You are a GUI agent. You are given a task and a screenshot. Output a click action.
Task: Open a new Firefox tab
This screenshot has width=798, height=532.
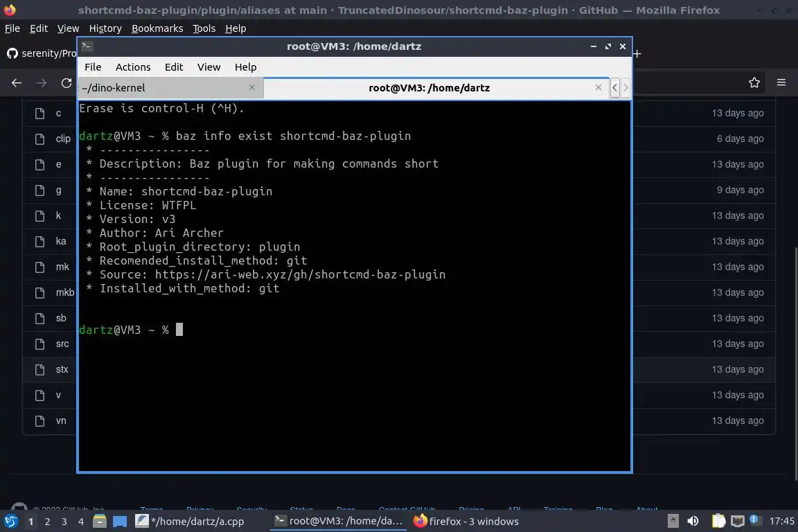637,53
